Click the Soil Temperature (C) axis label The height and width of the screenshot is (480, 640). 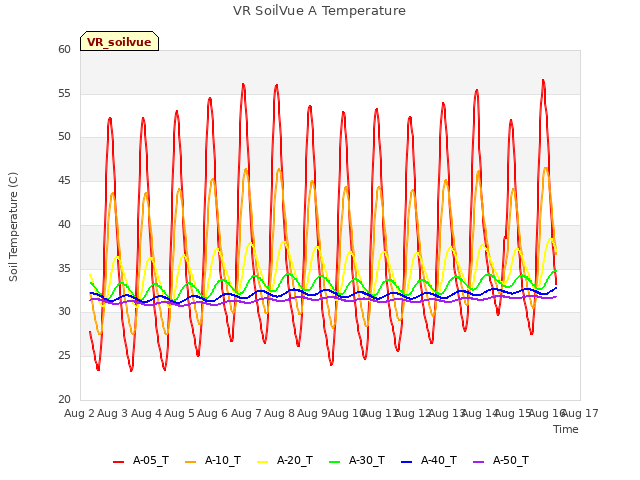[x=13, y=227]
